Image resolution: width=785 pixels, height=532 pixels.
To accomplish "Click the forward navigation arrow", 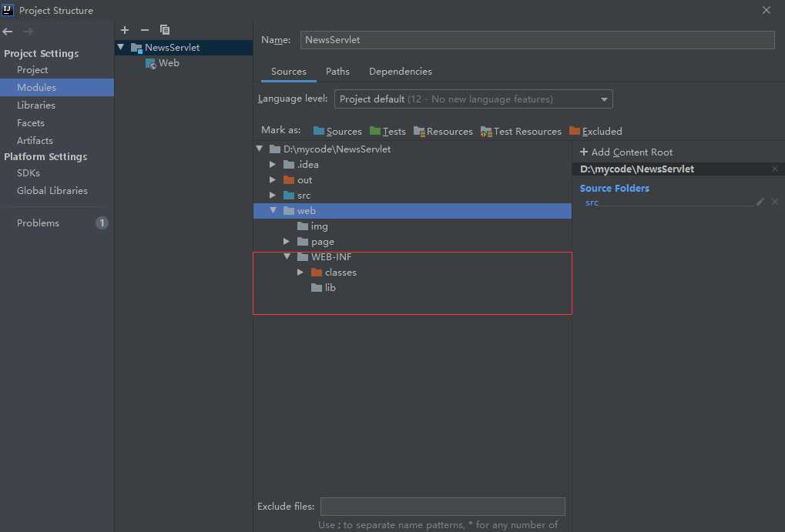I will point(28,32).
